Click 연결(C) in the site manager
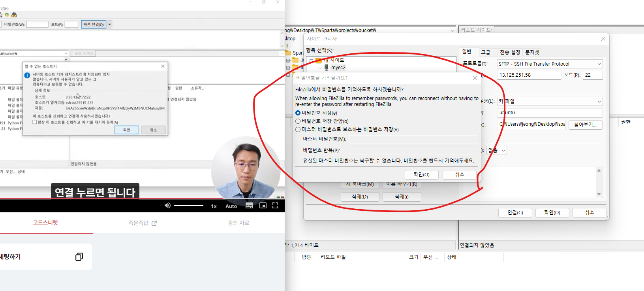This screenshot has width=644, height=291. tap(515, 213)
